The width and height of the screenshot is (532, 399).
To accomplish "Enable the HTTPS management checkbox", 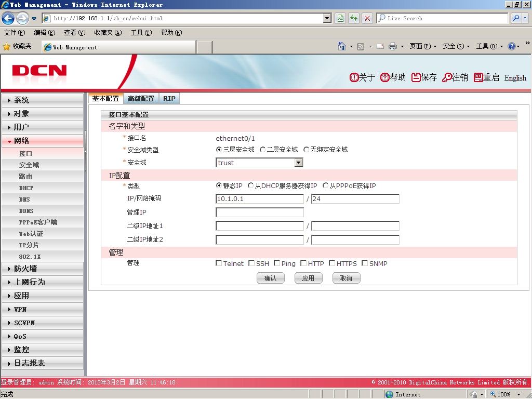I will (x=332, y=263).
